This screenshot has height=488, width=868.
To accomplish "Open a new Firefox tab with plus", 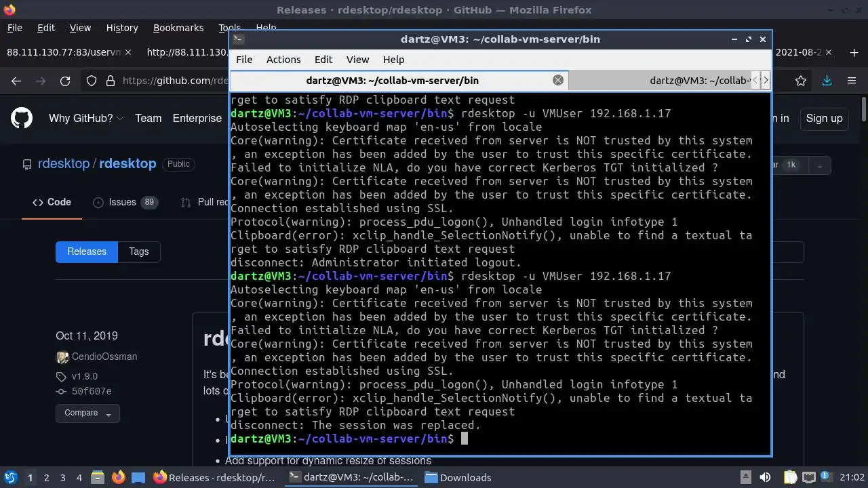I will point(854,52).
